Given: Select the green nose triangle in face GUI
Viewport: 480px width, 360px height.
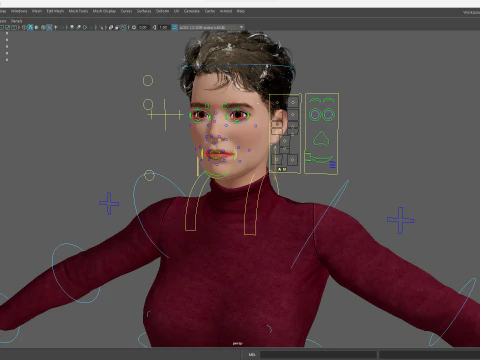Looking at the screenshot, I should pyautogui.click(x=321, y=139).
